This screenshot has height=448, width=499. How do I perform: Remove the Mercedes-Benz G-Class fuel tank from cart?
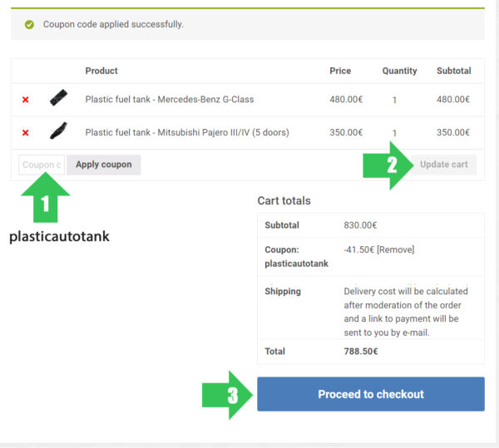click(x=25, y=100)
